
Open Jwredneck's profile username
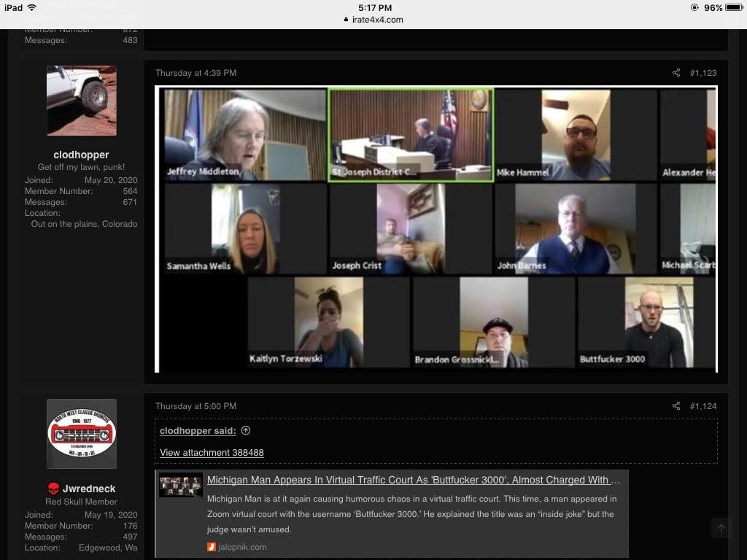click(89, 489)
